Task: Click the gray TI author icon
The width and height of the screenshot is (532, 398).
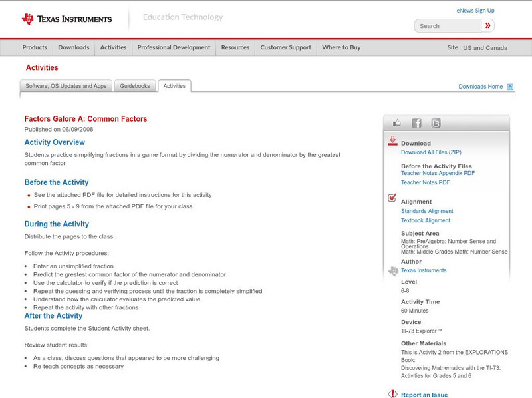Action: tap(393, 271)
